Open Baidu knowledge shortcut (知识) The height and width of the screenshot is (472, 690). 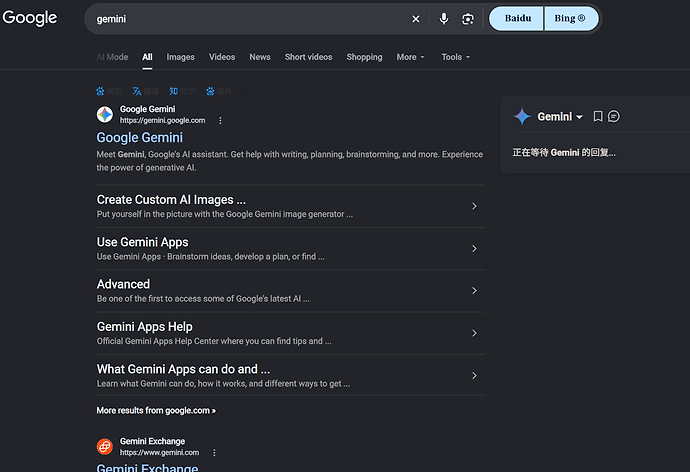[182, 91]
